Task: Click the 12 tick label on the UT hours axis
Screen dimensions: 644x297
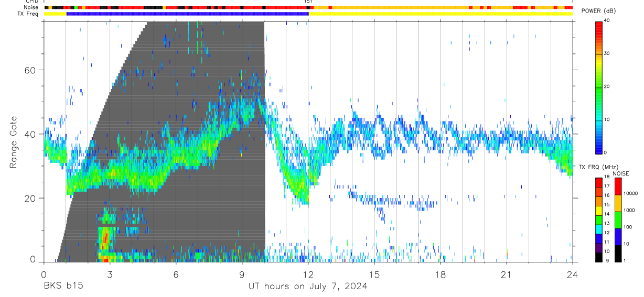Action: (308, 274)
